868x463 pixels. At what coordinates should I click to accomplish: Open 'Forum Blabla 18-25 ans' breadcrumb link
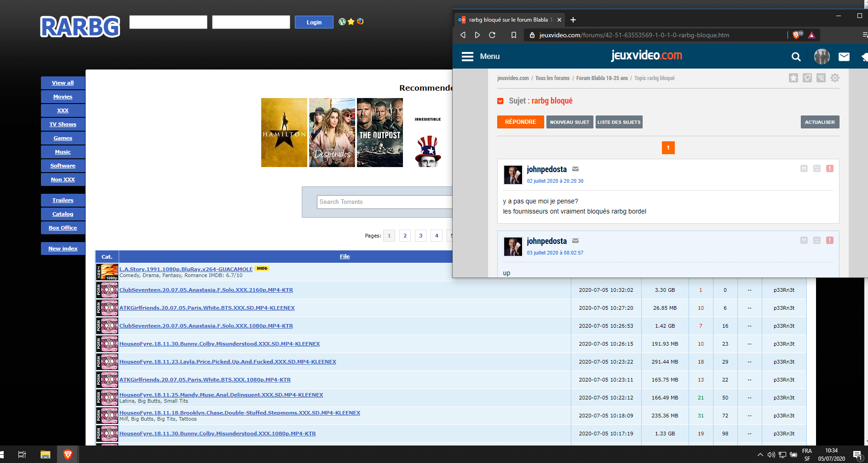click(x=602, y=78)
